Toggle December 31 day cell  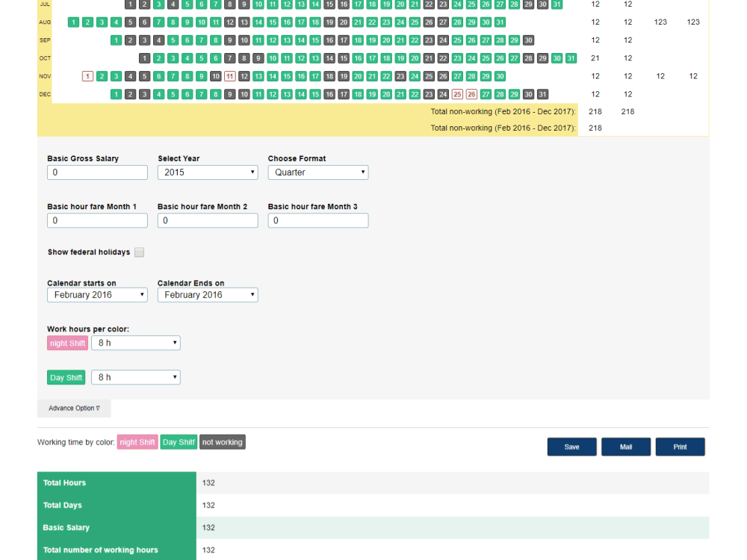(x=542, y=94)
